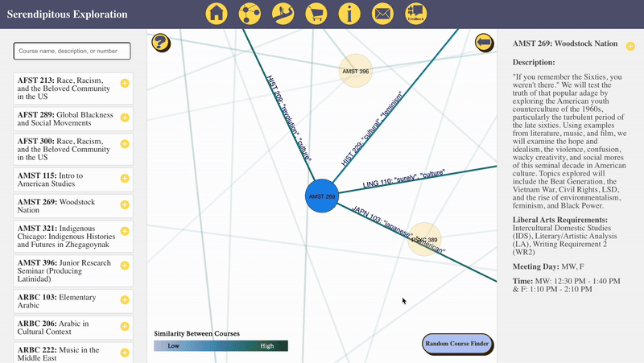Viewport: 644px width, 363px height.
Task: Open AFST 289 Global Blackness course
Action: (x=73, y=119)
